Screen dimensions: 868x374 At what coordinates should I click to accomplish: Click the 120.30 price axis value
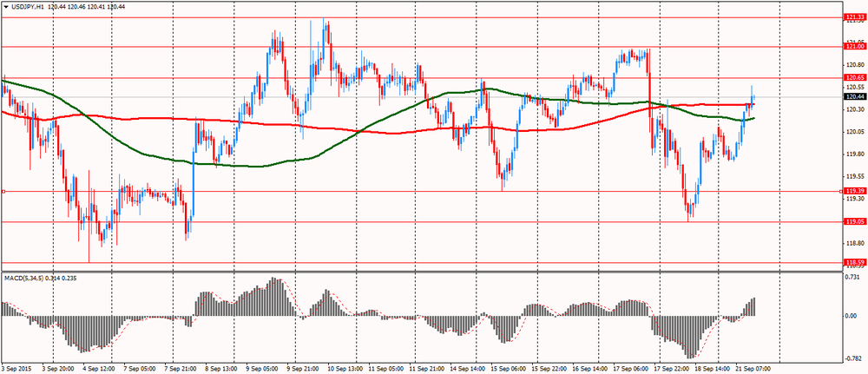[855, 109]
